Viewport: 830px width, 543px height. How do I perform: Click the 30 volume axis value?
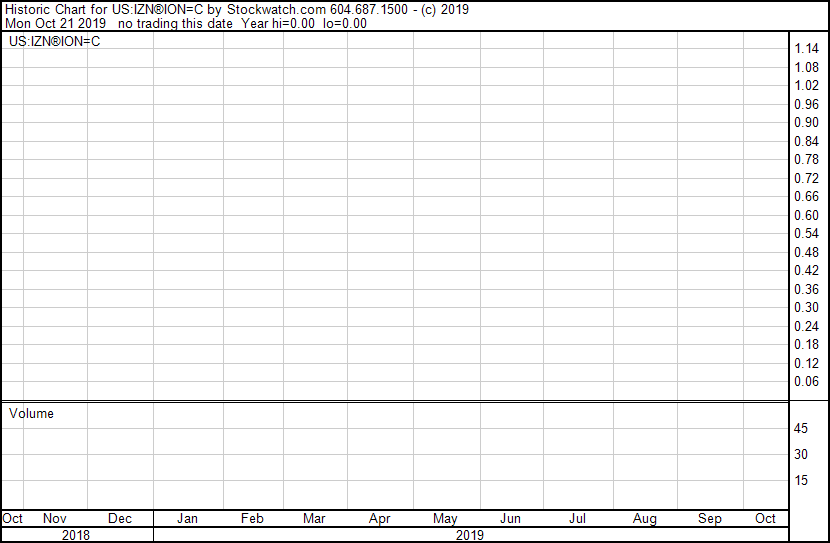tap(801, 454)
